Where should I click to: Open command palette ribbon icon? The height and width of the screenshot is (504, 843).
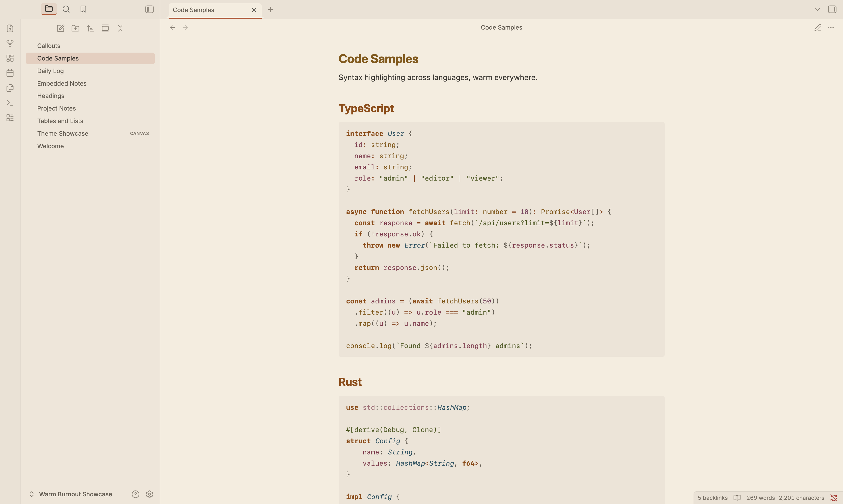point(10,103)
